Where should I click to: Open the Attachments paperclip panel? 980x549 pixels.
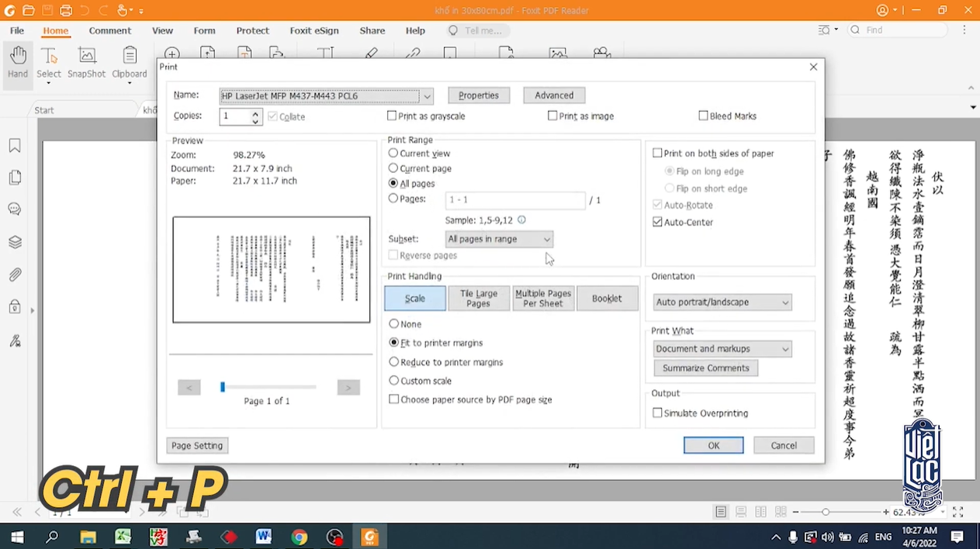pyautogui.click(x=15, y=274)
